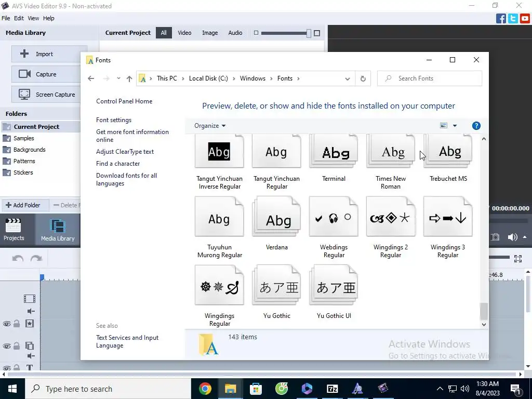This screenshot has width=532, height=399.
Task: Open the Organize dropdown
Action: [210, 126]
